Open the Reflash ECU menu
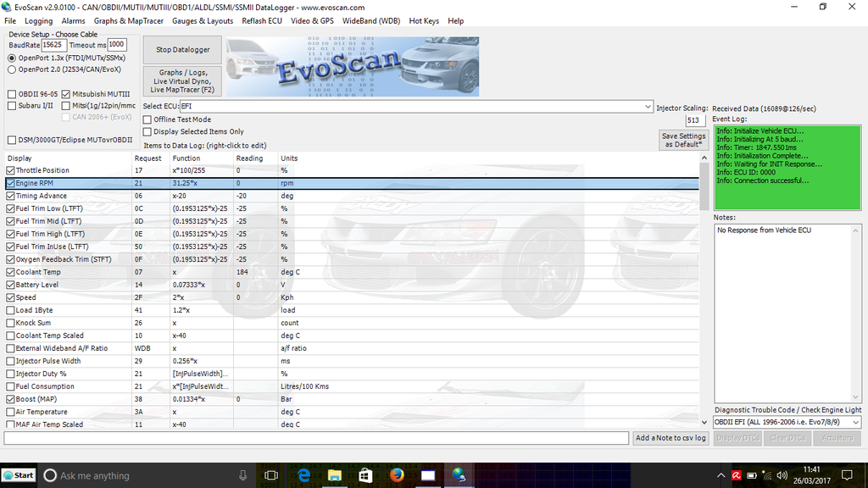The height and width of the screenshot is (488, 868). (x=262, y=21)
